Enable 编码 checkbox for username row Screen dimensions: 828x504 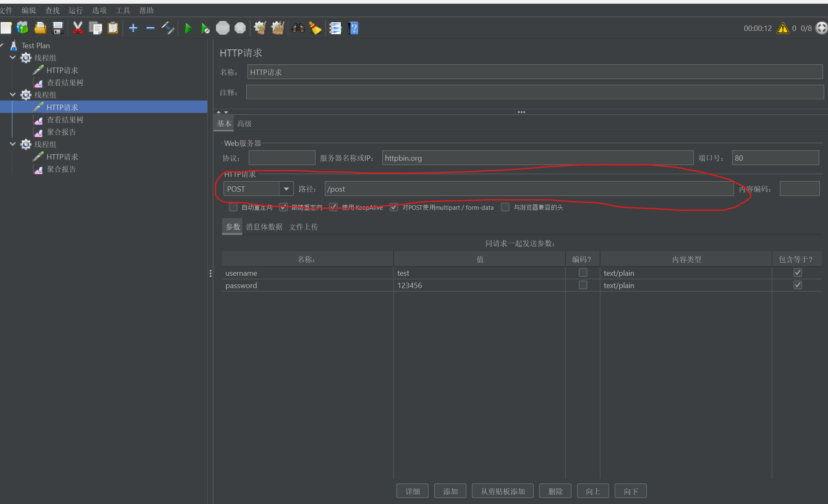point(583,272)
